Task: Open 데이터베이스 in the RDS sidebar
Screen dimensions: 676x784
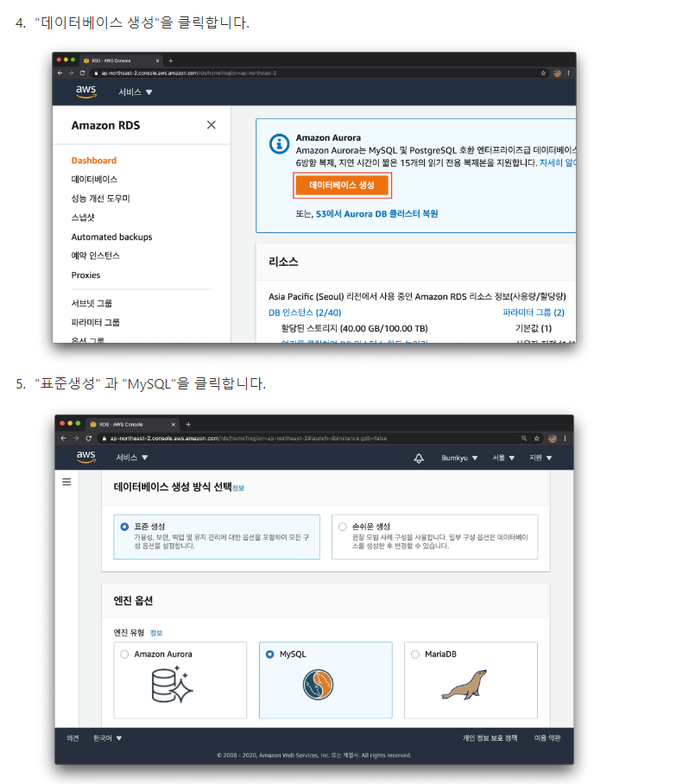Action: point(94,179)
